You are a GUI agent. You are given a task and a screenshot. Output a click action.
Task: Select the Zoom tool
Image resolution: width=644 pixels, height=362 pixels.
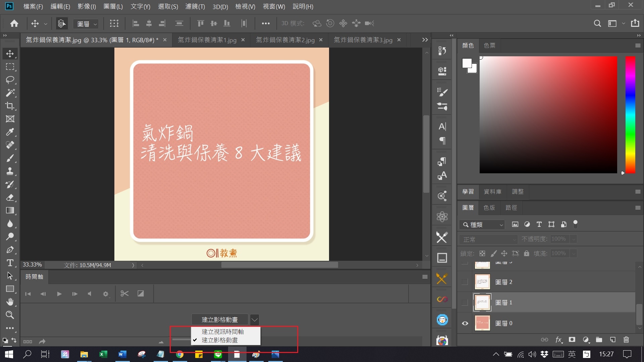point(10,315)
